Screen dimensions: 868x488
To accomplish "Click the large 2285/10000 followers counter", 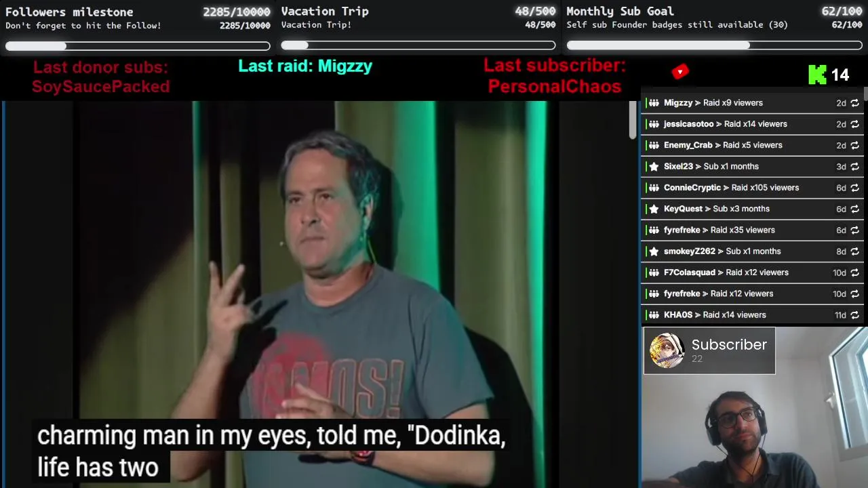I will coord(236,12).
